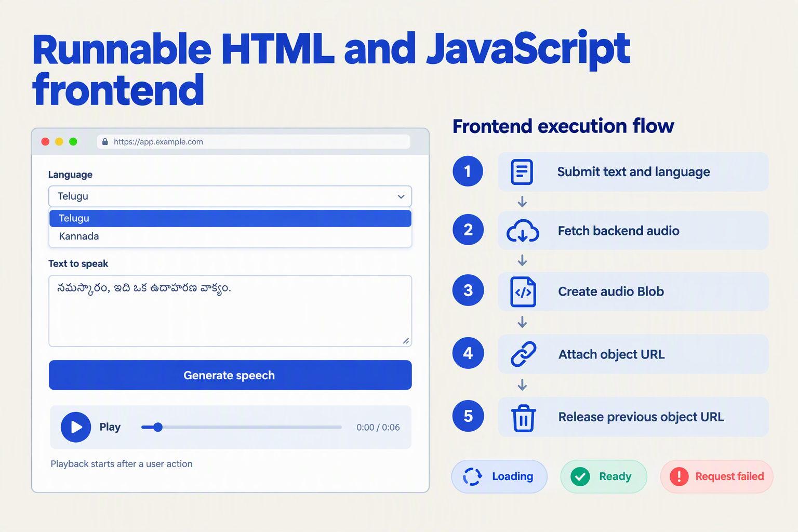
Task: Click the 'Attach object URL' step text
Action: coord(611,354)
